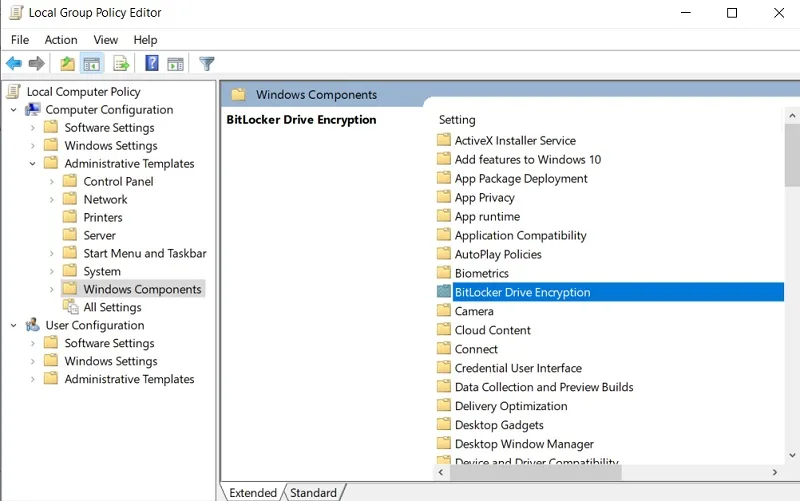Select Windows Components in the tree
The height and width of the screenshot is (501, 800).
pos(142,289)
